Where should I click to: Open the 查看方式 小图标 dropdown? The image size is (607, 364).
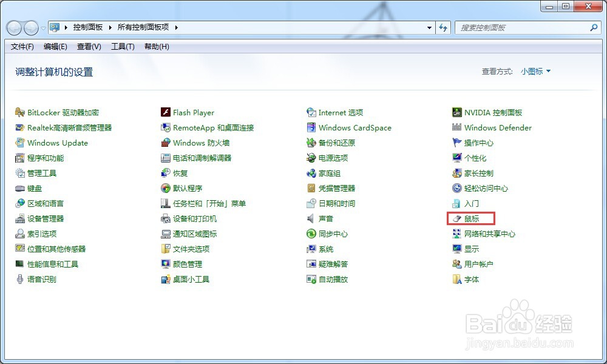point(535,72)
